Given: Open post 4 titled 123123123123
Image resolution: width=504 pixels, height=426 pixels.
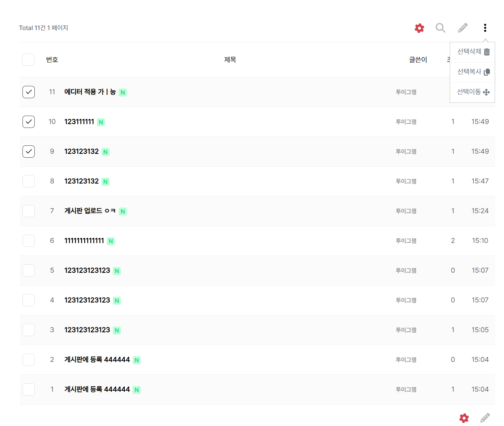Looking at the screenshot, I should point(87,300).
